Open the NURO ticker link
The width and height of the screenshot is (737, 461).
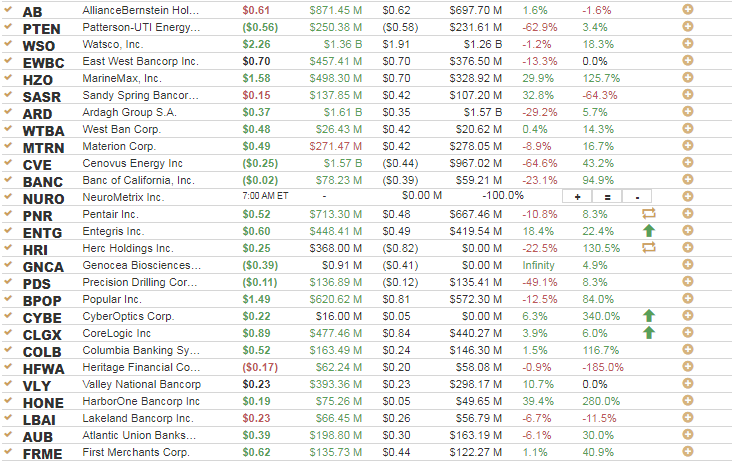tap(43, 199)
